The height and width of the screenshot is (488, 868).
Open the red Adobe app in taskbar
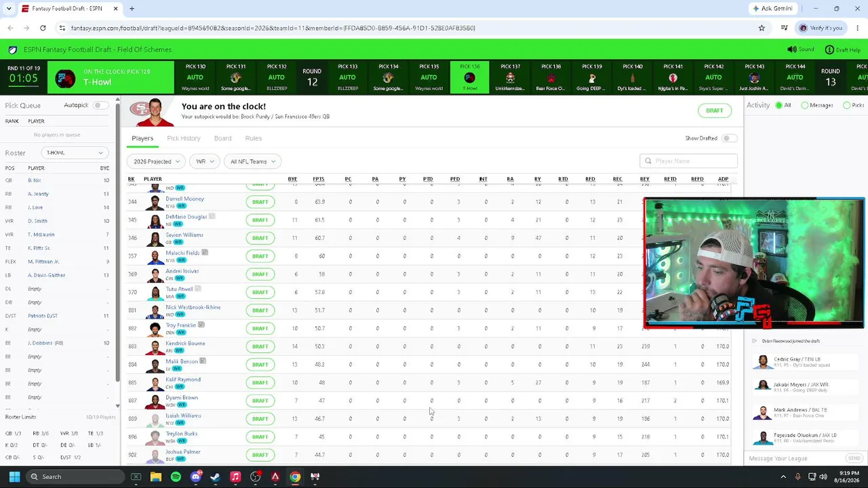[275, 476]
